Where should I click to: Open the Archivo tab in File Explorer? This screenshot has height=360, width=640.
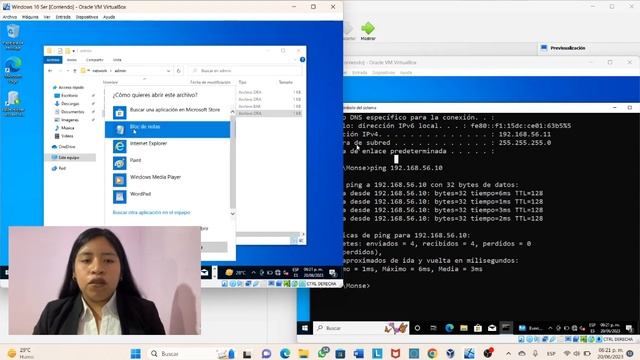pos(53,60)
